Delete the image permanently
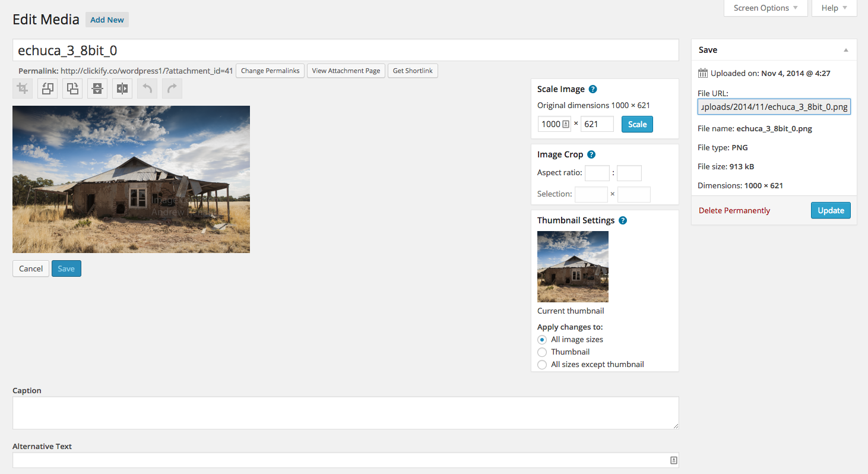 (734, 210)
